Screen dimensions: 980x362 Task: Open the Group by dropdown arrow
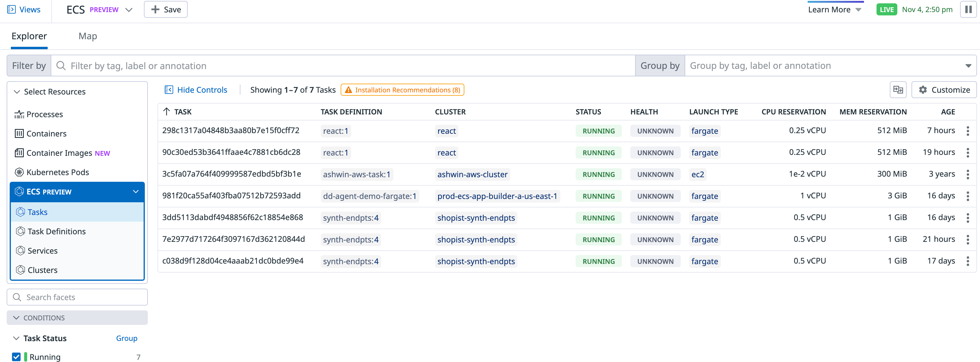(968, 66)
